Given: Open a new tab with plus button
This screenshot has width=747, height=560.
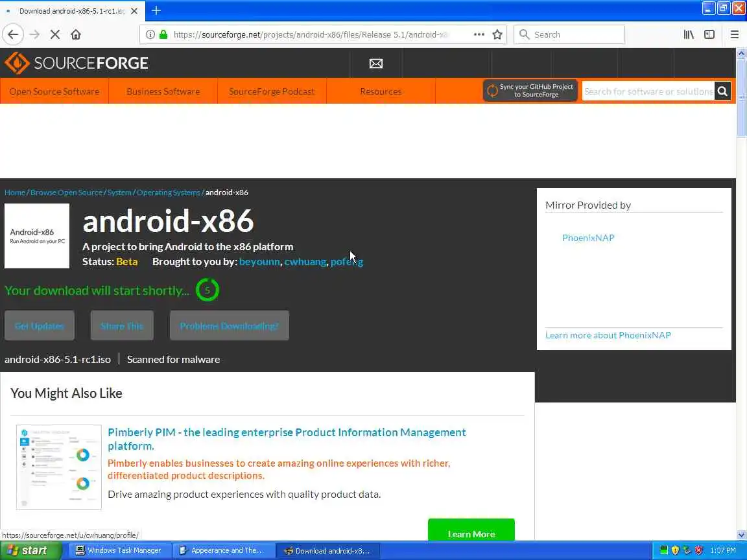Looking at the screenshot, I should [x=156, y=10].
